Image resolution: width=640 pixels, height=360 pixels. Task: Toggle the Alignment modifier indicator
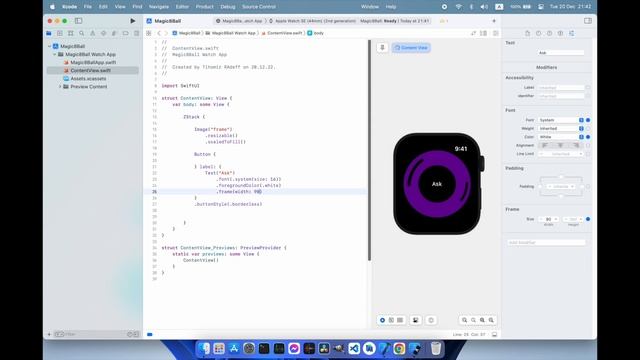pyautogui.click(x=588, y=145)
